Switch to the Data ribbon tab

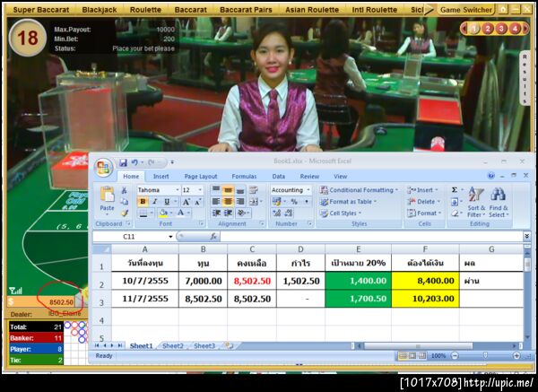[278, 177]
